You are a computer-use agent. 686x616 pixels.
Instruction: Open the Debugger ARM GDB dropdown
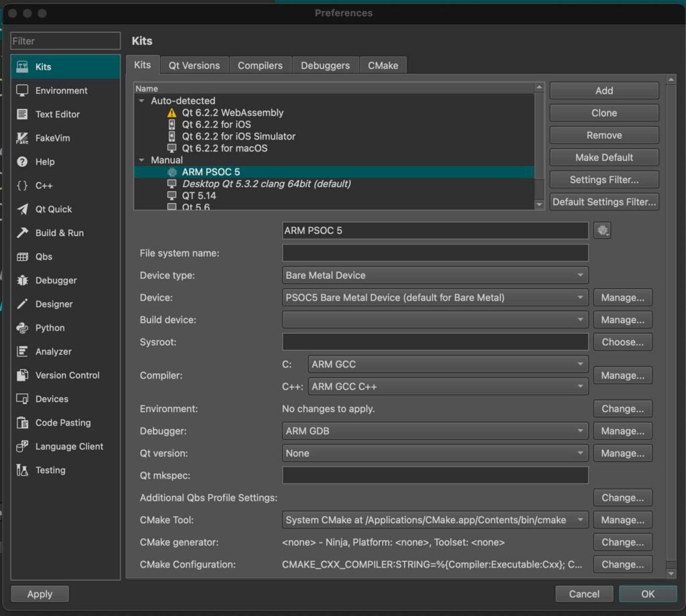(x=435, y=431)
